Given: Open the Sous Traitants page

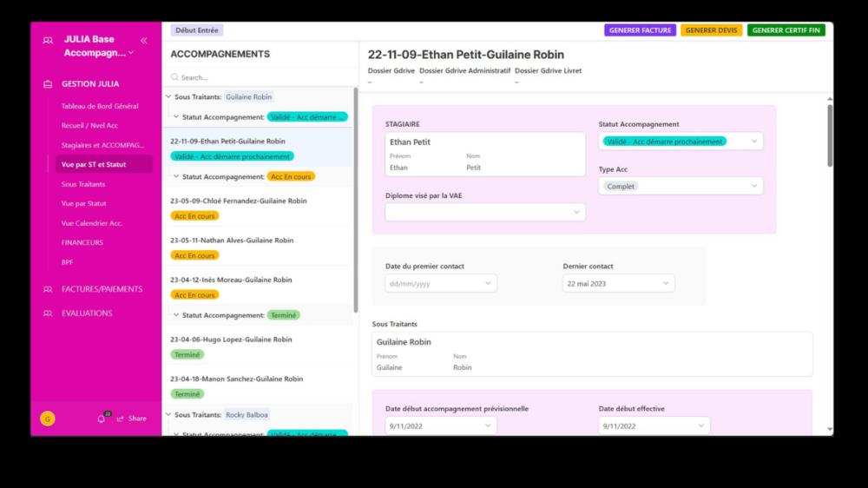Looking at the screenshot, I should pos(83,184).
